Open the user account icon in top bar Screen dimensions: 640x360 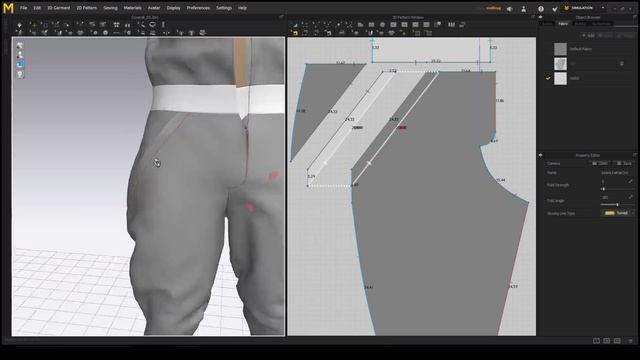click(524, 9)
